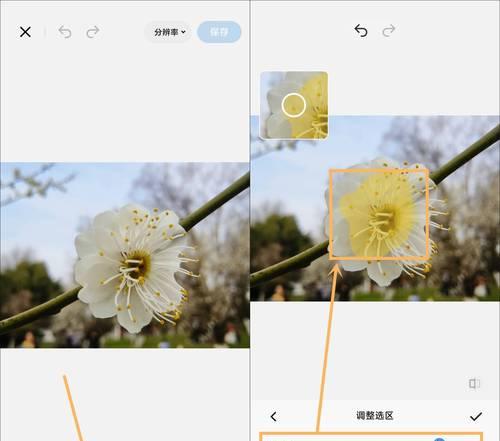Screen dimensions: 500x441
Task: Undo the selection stroke in right screen
Action: pyautogui.click(x=361, y=31)
